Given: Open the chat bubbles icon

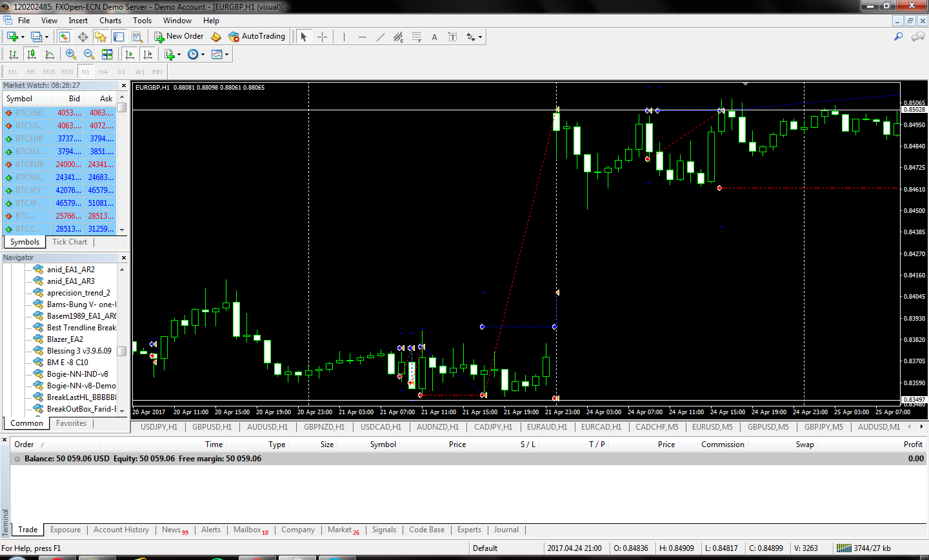Looking at the screenshot, I should pyautogui.click(x=917, y=37).
